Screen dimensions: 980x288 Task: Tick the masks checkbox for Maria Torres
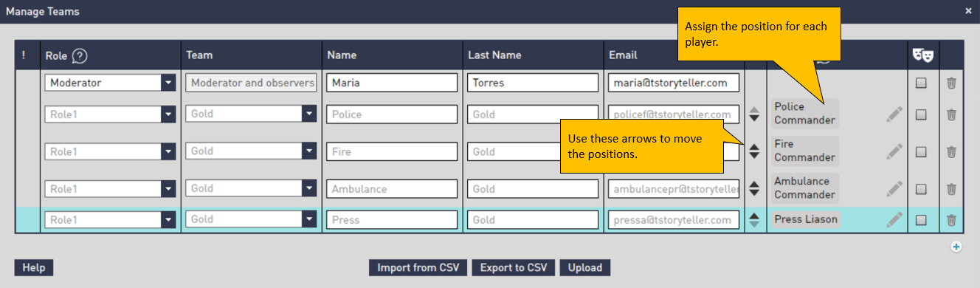click(x=921, y=83)
